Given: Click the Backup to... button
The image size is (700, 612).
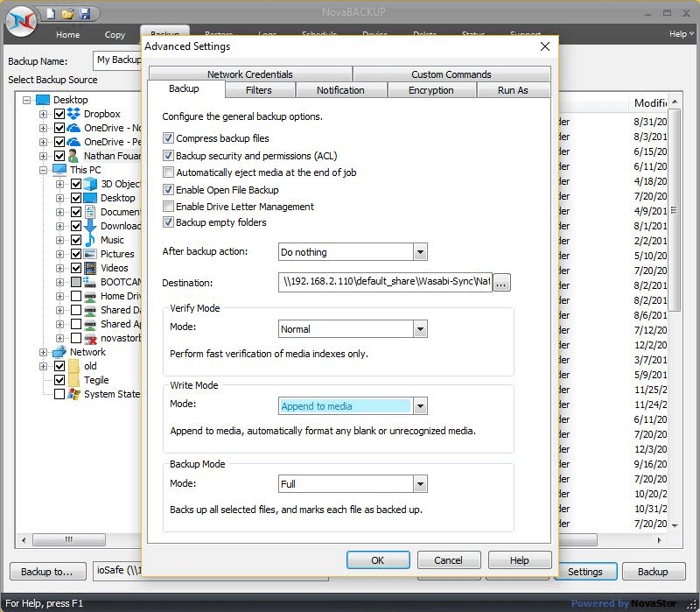Looking at the screenshot, I should point(47,572).
